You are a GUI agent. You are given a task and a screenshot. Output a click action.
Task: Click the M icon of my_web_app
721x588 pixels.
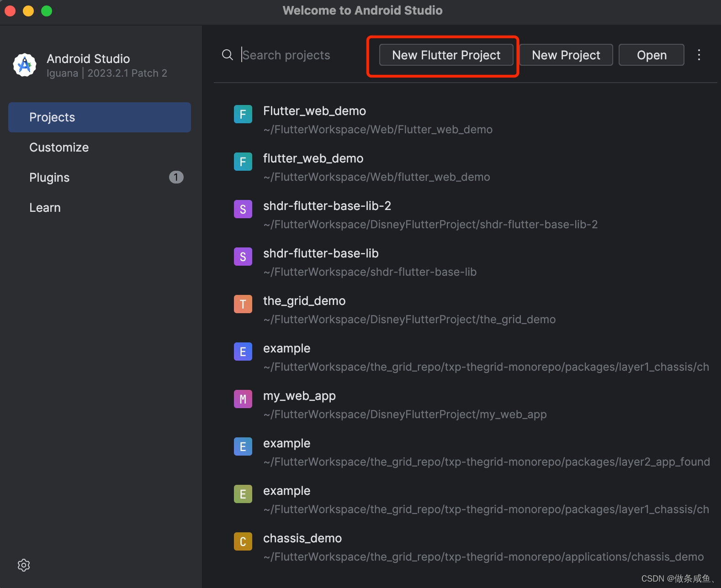[243, 399]
